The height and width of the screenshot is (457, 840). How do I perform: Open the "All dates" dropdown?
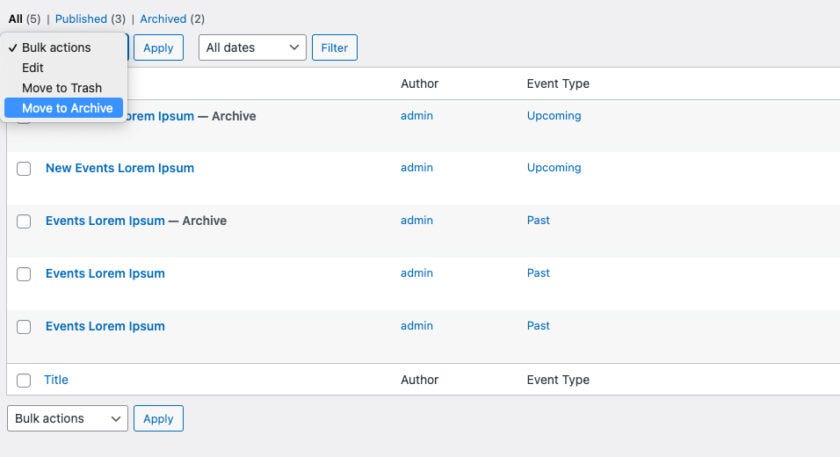click(x=253, y=47)
